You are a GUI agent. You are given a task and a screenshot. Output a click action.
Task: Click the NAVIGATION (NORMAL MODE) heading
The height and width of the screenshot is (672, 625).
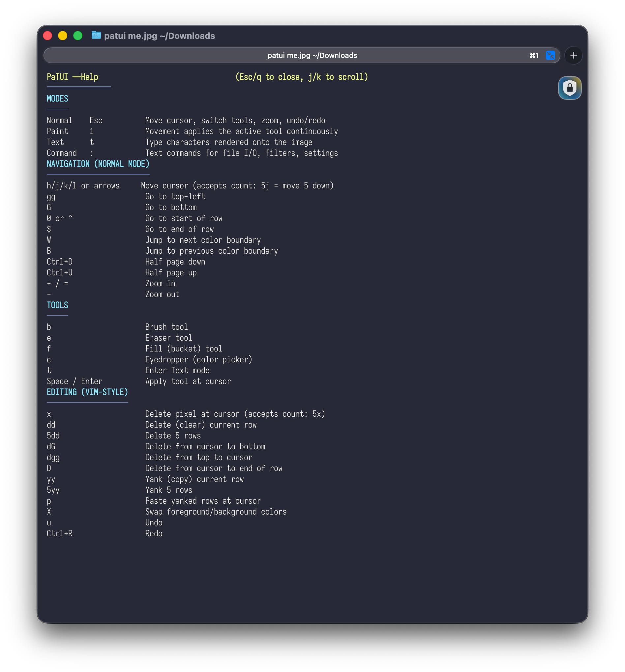click(98, 164)
